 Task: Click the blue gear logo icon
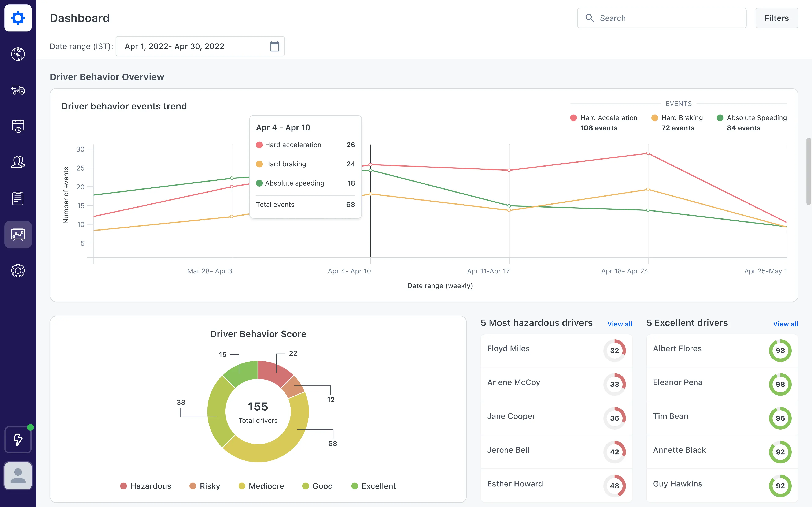coord(18,18)
